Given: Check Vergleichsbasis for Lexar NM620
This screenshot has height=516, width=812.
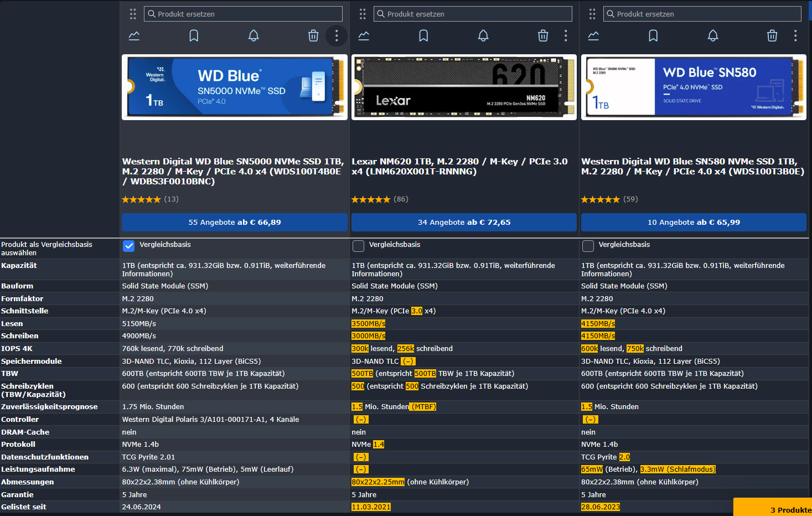Looking at the screenshot, I should click(x=358, y=246).
